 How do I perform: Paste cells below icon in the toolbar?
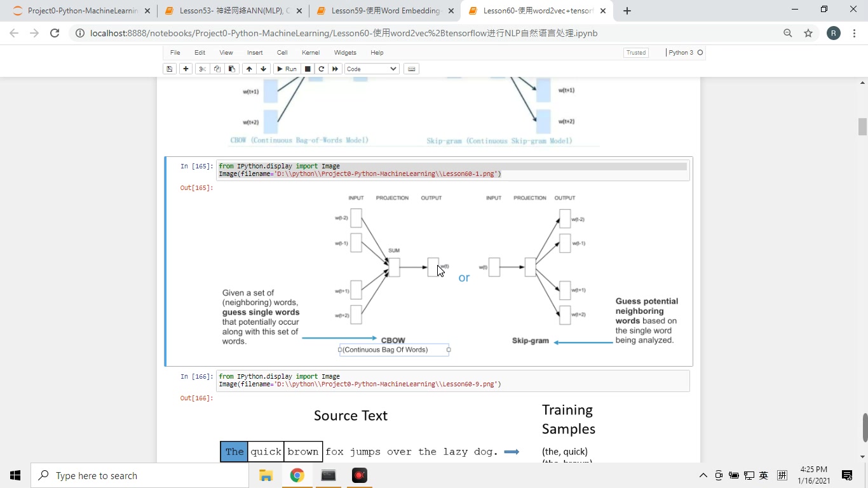pyautogui.click(x=232, y=69)
